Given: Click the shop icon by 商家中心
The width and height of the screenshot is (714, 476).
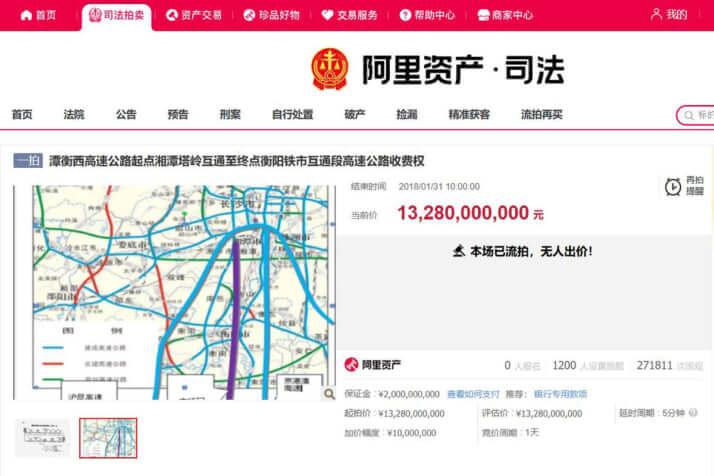Looking at the screenshot, I should click(x=483, y=15).
